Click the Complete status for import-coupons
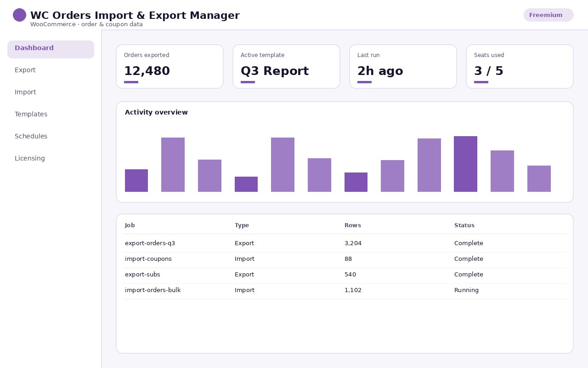Screen dimensions: 588x368 pyautogui.click(x=469, y=259)
